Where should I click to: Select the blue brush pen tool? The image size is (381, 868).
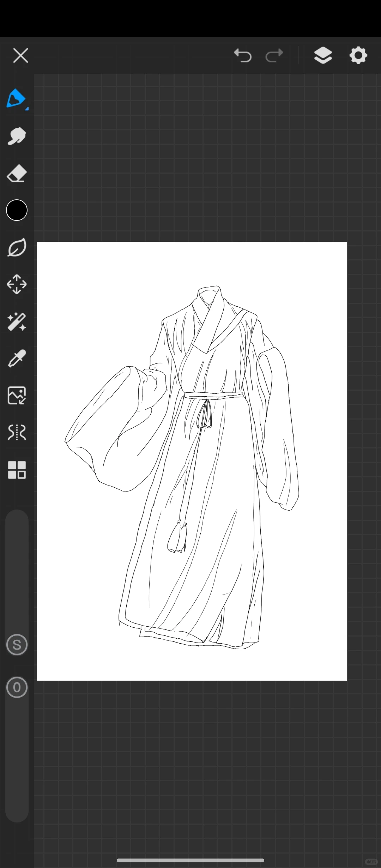pos(16,98)
